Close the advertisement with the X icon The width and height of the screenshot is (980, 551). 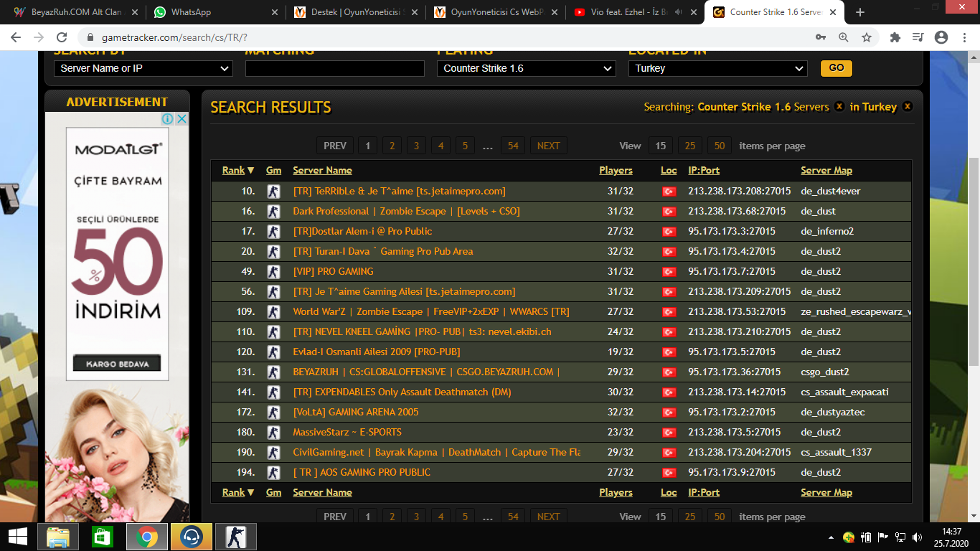point(182,118)
